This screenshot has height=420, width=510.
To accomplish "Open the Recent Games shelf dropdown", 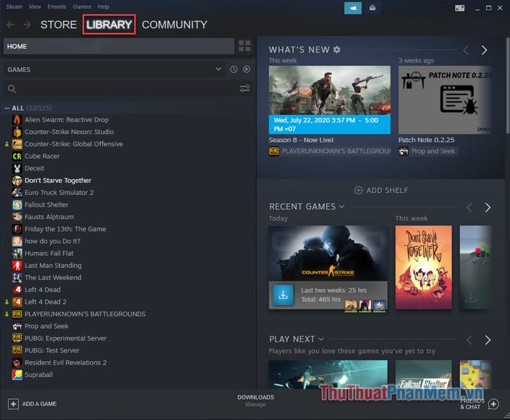I will [342, 207].
